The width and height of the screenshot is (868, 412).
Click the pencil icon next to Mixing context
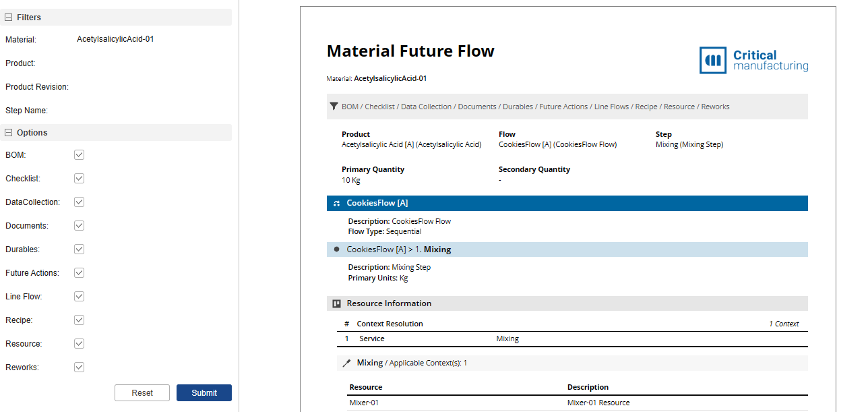tap(346, 362)
